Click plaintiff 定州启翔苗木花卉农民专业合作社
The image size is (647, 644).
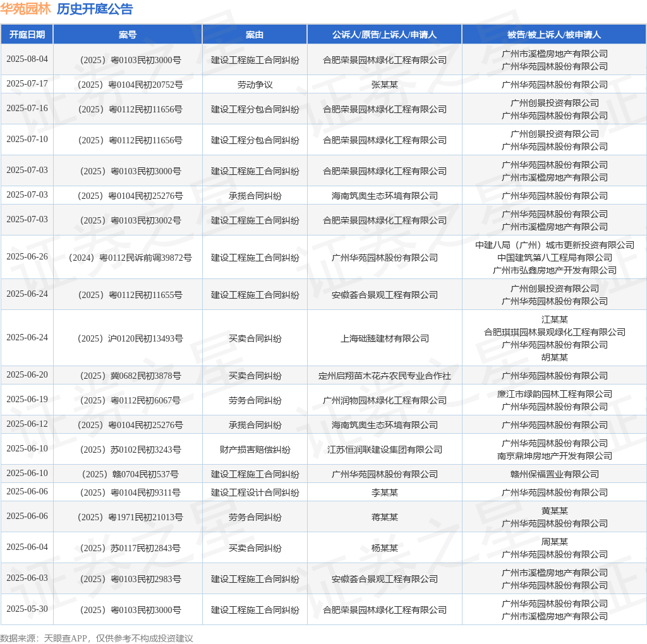[385, 376]
